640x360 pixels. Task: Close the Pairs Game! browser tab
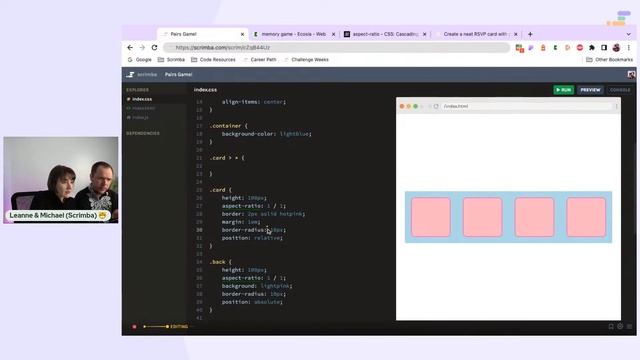[x=242, y=34]
